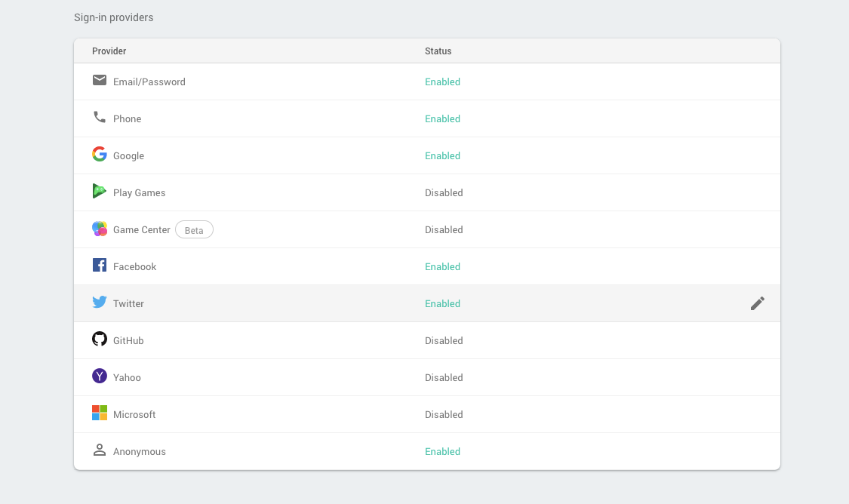849x504 pixels.
Task: Click the Facebook logo icon
Action: point(99,266)
